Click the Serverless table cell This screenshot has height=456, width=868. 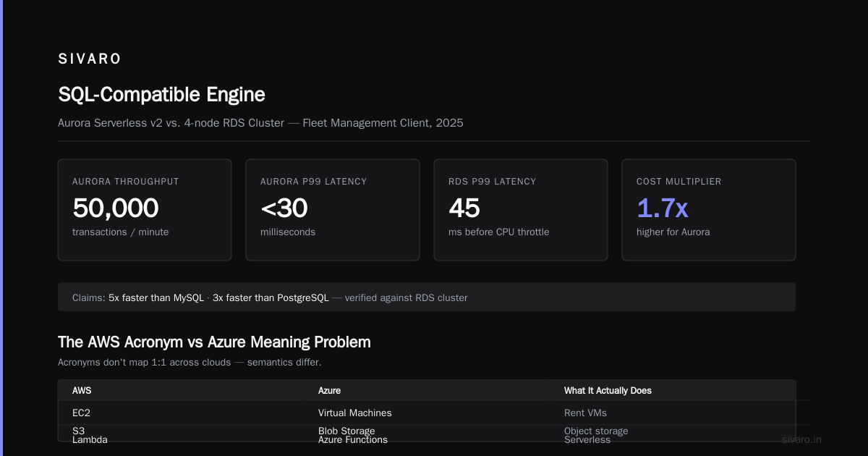587,439
